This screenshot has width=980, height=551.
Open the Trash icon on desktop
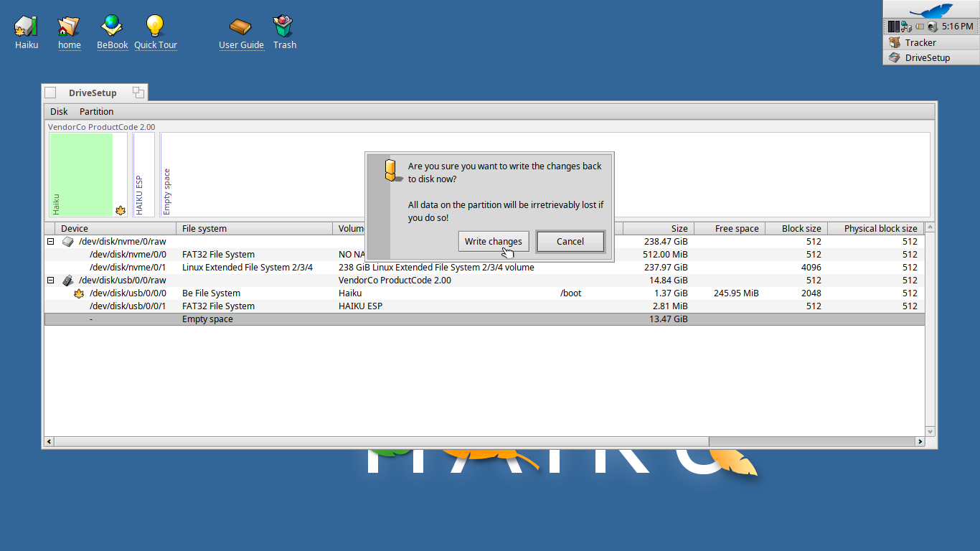point(284,27)
